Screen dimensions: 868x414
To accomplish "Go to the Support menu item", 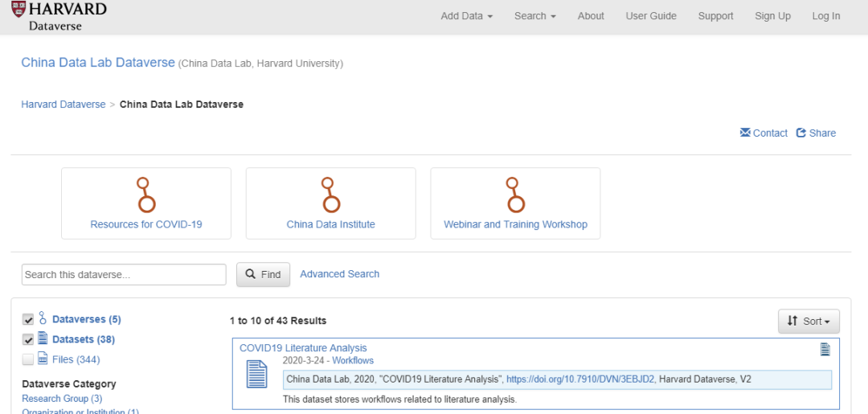I will pyautogui.click(x=715, y=16).
